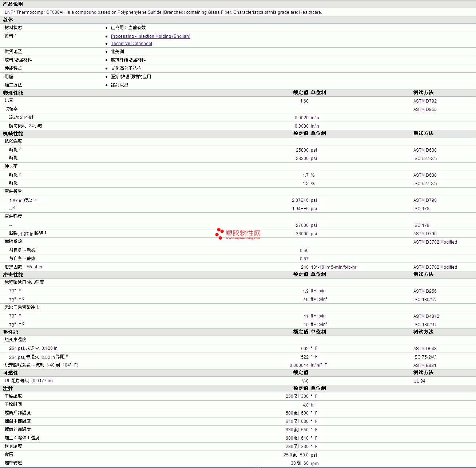Click the ISO 180/1A test method

(424, 300)
